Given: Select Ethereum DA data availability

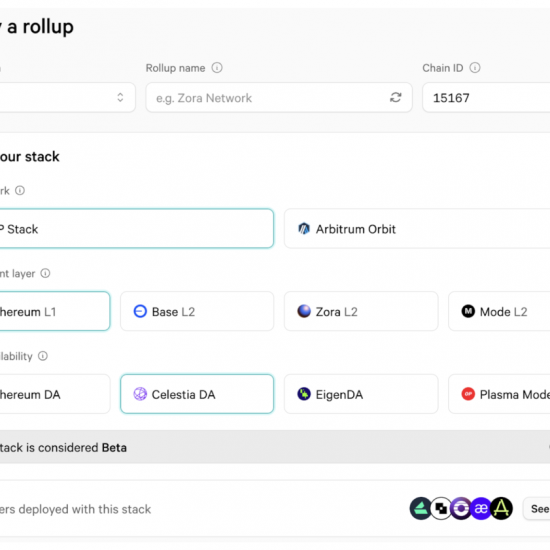Looking at the screenshot, I should click(55, 394).
